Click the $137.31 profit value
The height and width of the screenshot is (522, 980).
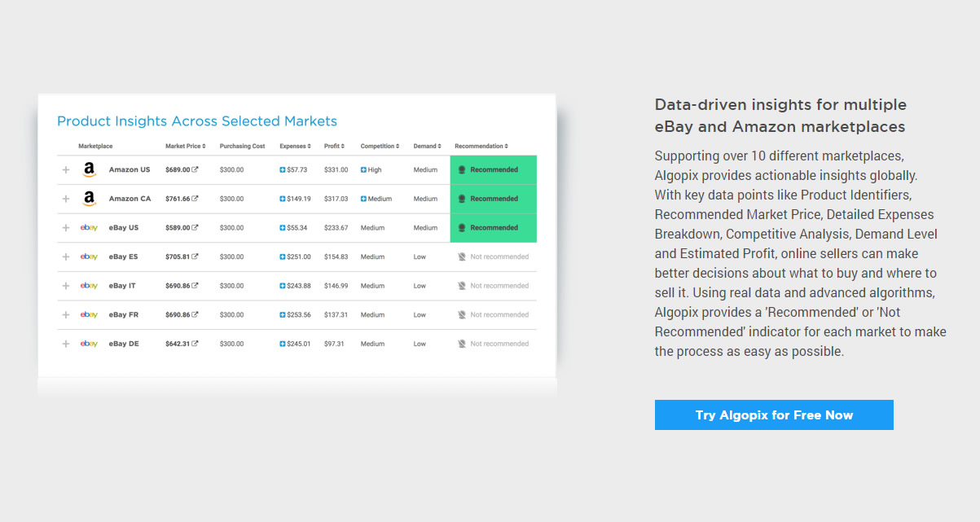tap(336, 314)
